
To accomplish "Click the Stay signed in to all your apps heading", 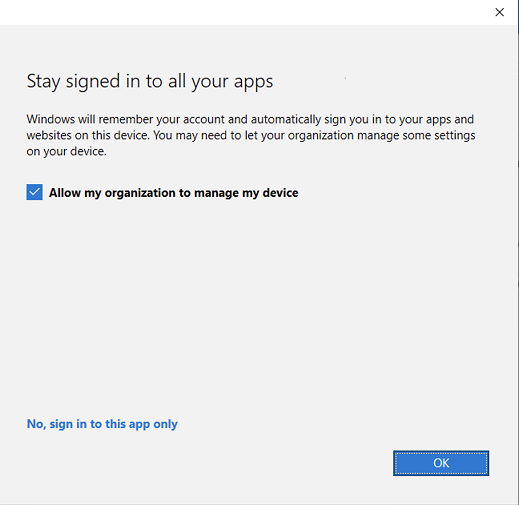I will (x=150, y=81).
